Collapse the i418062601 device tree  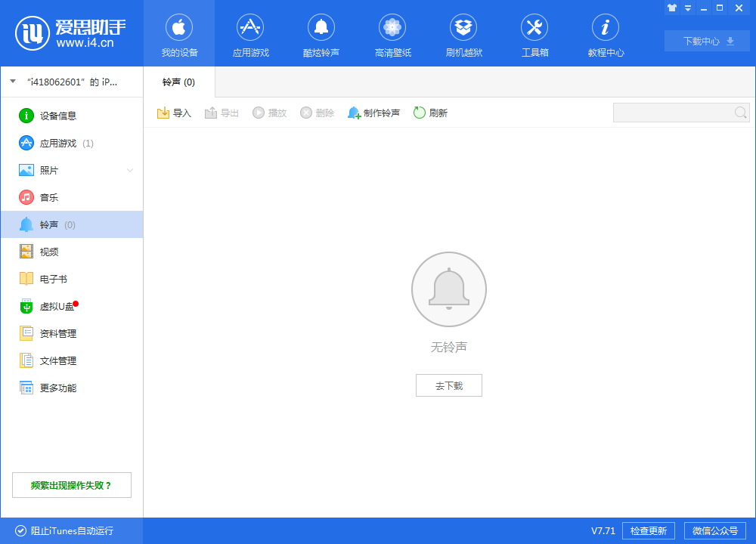point(12,82)
